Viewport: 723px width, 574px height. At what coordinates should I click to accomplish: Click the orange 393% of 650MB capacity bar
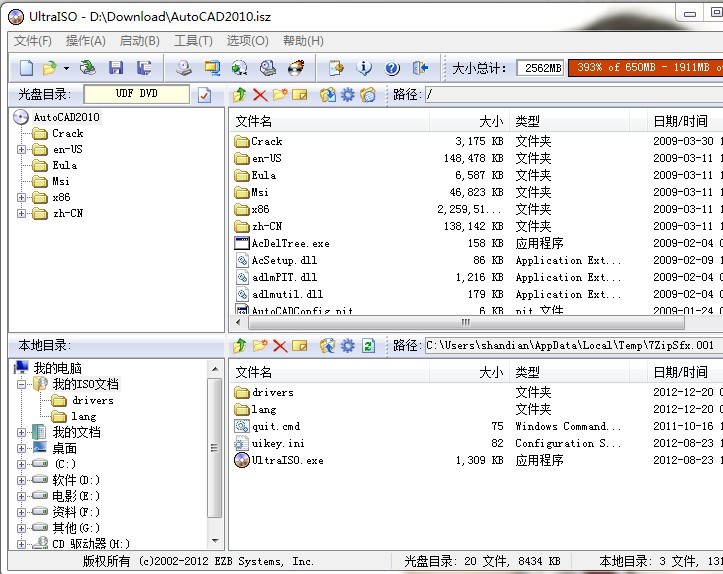click(646, 68)
